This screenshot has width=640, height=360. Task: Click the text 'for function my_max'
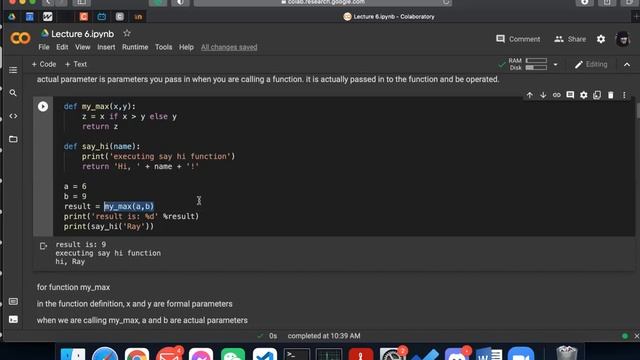[73, 287]
